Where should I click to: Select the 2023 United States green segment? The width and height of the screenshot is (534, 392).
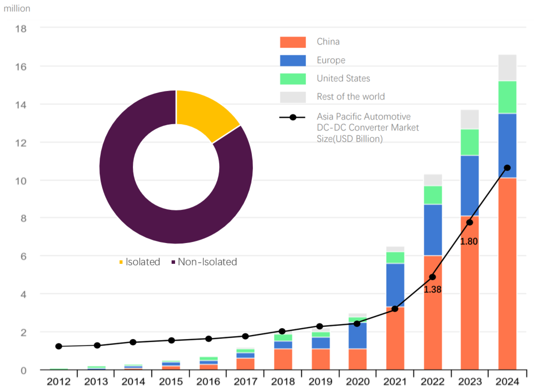tap(470, 142)
